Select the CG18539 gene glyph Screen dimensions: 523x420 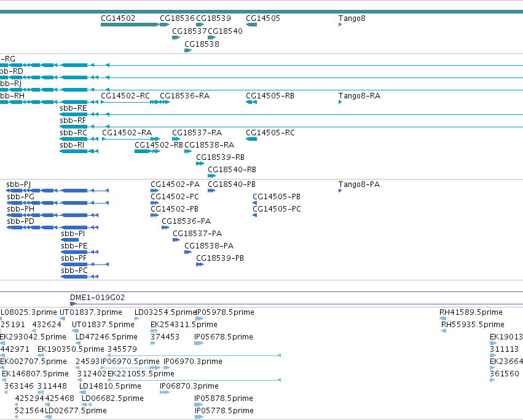[200, 25]
